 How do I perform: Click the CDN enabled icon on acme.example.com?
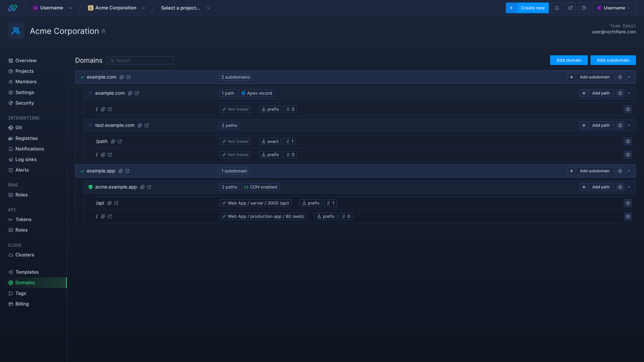(247, 187)
